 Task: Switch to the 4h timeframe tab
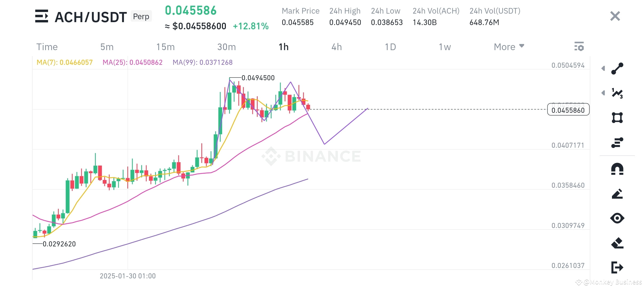coord(336,47)
